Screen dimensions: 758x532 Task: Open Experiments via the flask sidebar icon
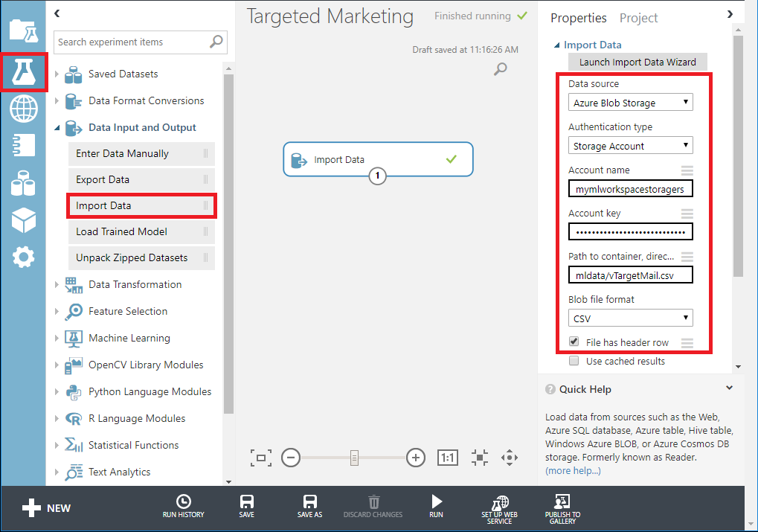pyautogui.click(x=24, y=72)
